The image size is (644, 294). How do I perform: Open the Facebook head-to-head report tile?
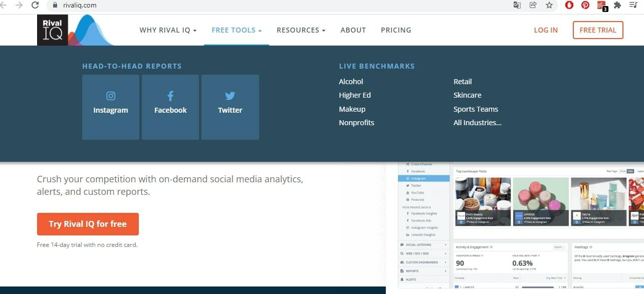pyautogui.click(x=170, y=107)
